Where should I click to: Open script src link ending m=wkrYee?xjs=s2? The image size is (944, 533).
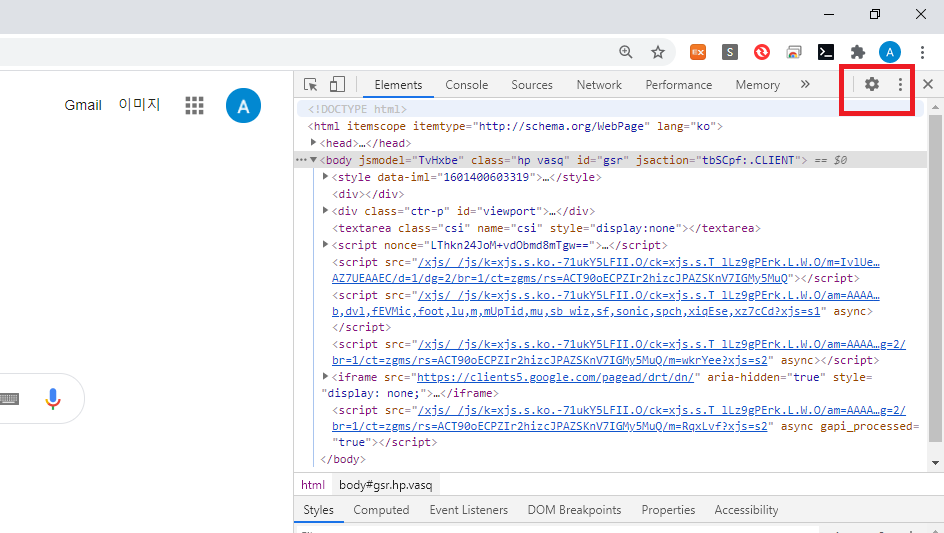pyautogui.click(x=619, y=352)
